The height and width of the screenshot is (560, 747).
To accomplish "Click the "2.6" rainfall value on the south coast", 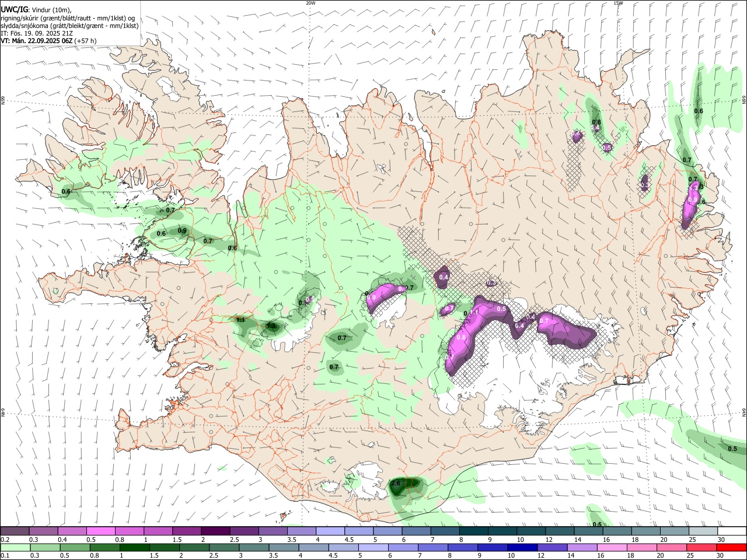I will tap(396, 483).
